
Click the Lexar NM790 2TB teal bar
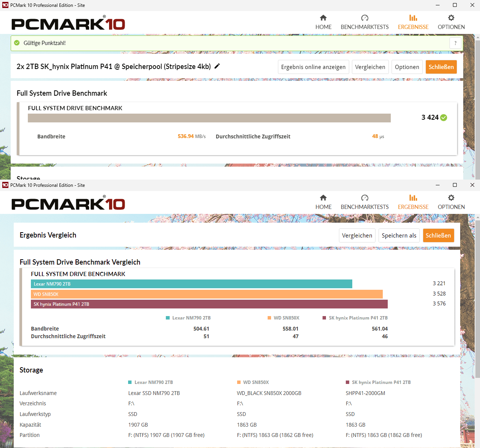pos(191,284)
